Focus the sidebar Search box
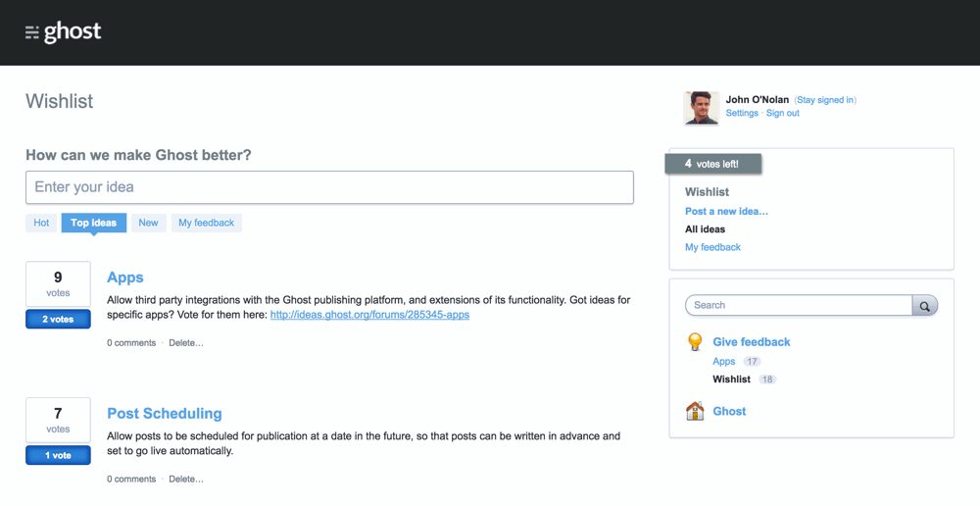The height and width of the screenshot is (506, 980). 799,305
